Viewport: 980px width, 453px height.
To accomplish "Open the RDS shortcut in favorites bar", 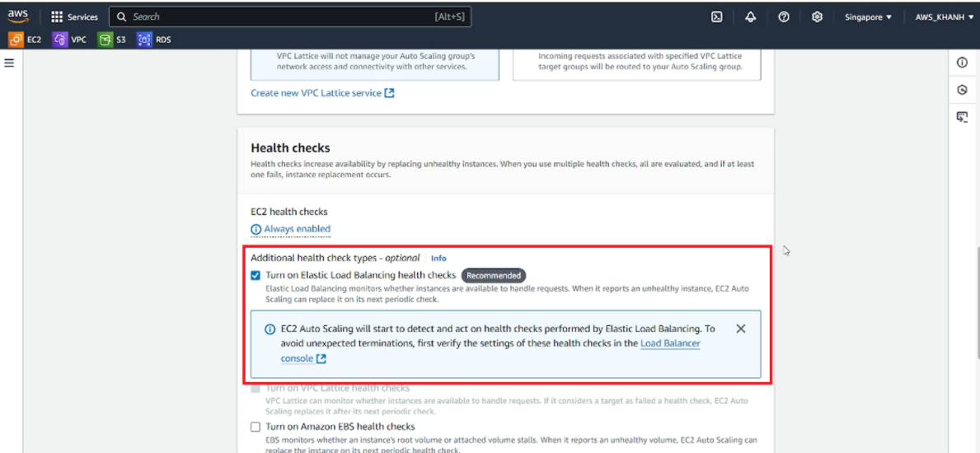I will (x=154, y=40).
